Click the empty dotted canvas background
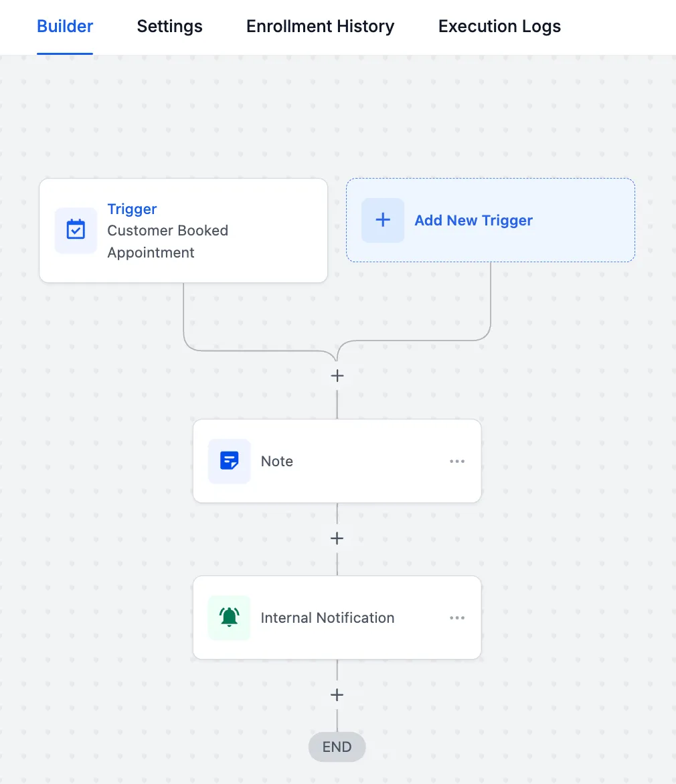This screenshot has width=676, height=784. (576, 500)
